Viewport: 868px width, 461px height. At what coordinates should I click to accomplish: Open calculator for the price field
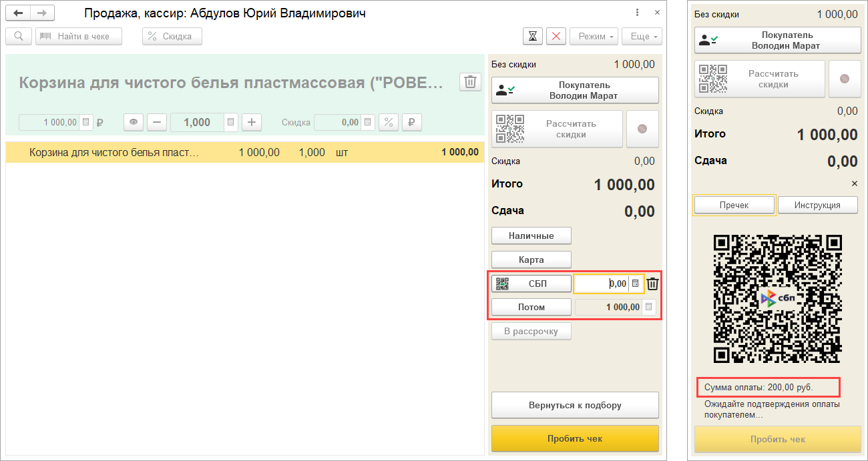(x=85, y=122)
